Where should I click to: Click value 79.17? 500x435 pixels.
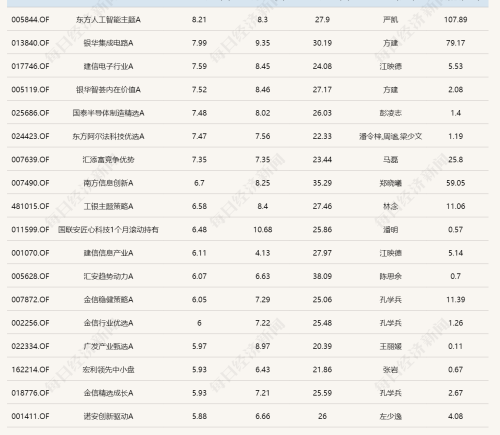point(455,43)
